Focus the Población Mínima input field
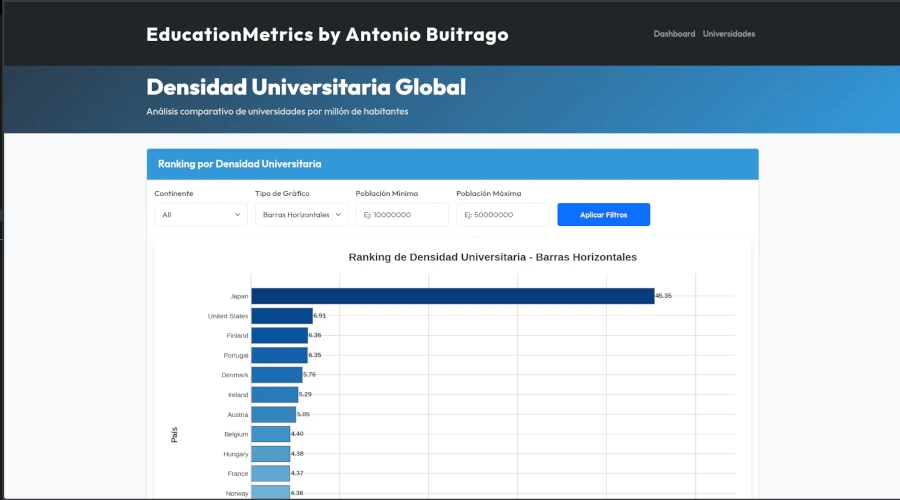900x500 pixels. (402, 215)
